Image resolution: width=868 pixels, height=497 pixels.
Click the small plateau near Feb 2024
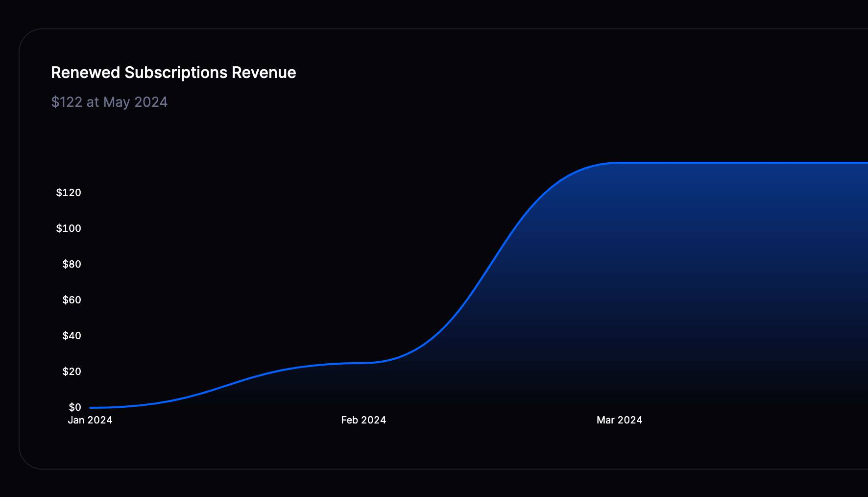(362, 364)
